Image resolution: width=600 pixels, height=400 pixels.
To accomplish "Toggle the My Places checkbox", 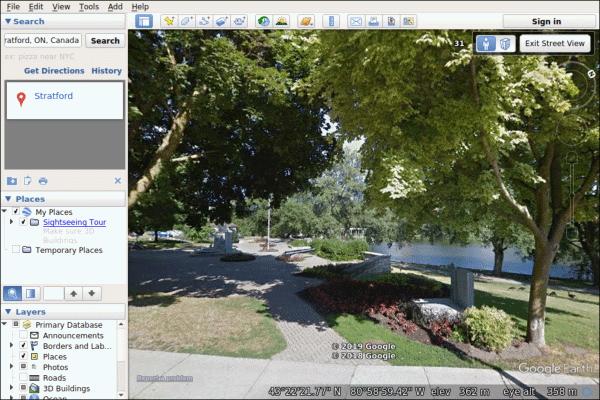I will pyautogui.click(x=16, y=211).
